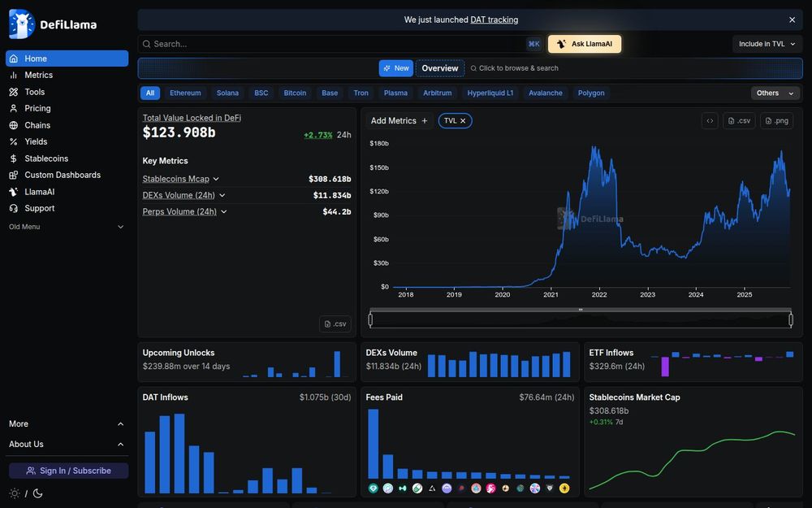Image resolution: width=812 pixels, height=508 pixels.
Task: Open Yields from the sidebar
Action: (67, 141)
